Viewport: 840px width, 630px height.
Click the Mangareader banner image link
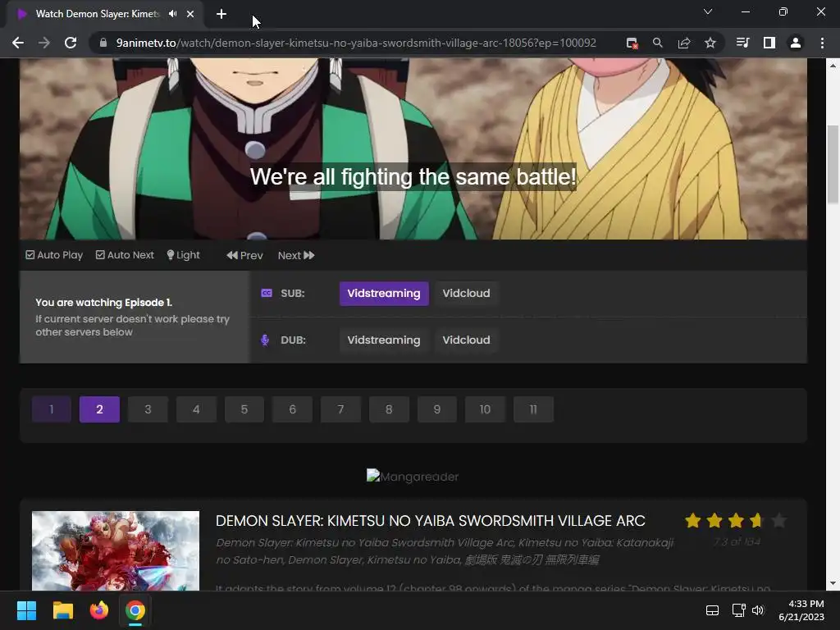tap(413, 477)
